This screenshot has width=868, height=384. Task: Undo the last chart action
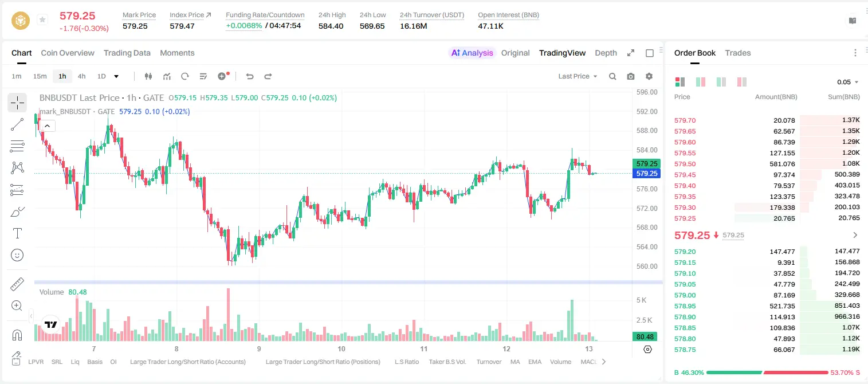click(x=249, y=76)
